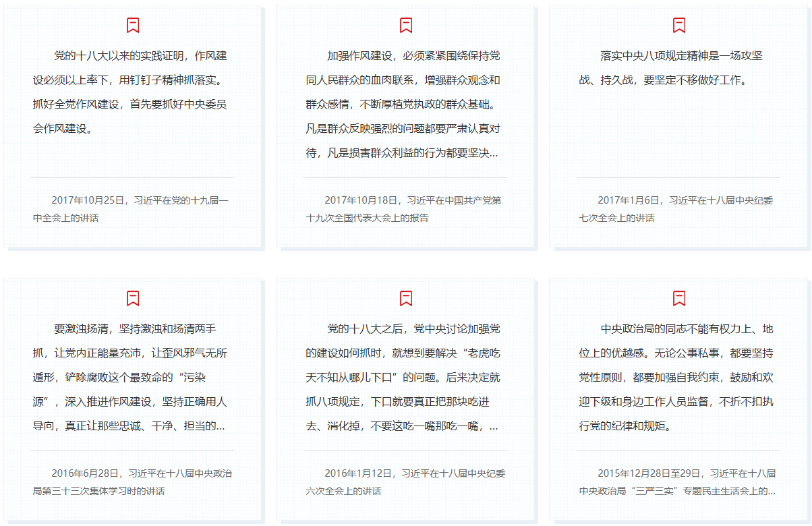Select the source line dated 2017年10月18日
812x526 pixels.
405,209
